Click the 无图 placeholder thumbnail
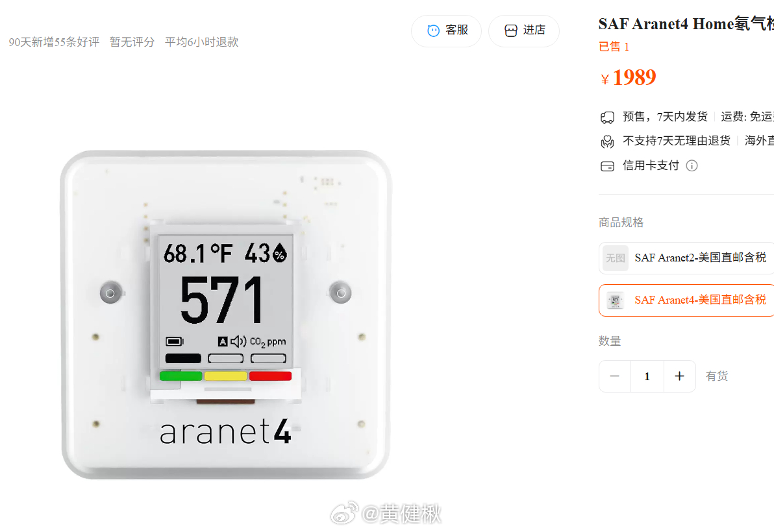The height and width of the screenshot is (532, 774). click(x=616, y=258)
